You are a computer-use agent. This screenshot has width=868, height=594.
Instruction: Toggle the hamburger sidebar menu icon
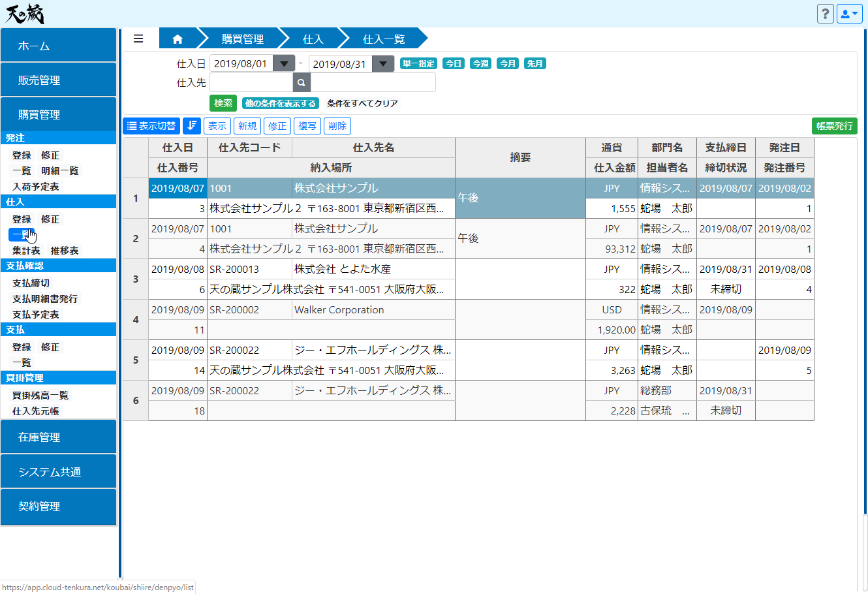point(138,39)
